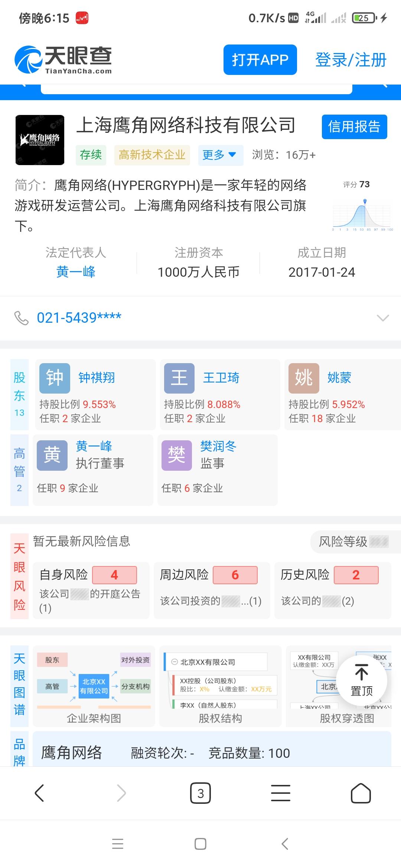Tap Android home square button
The image size is (401, 868).
click(x=200, y=844)
